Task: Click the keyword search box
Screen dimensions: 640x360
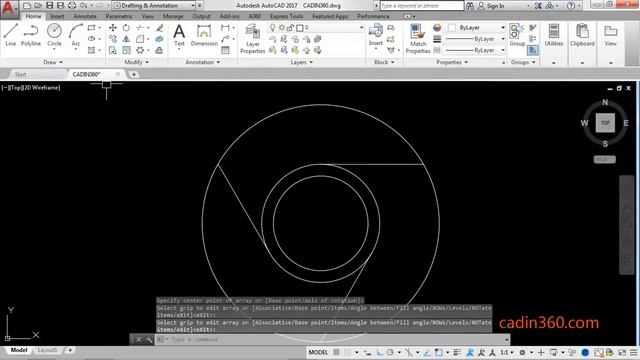Action: 422,6
